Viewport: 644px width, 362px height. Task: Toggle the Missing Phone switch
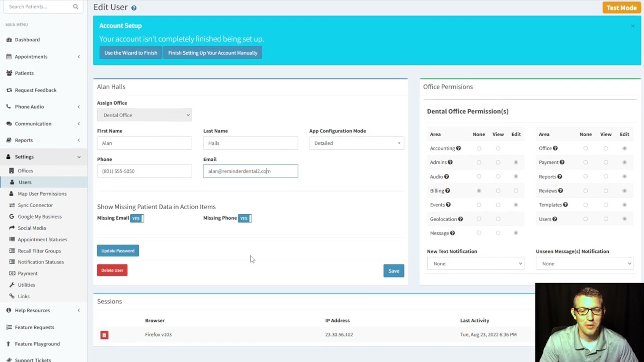point(245,218)
